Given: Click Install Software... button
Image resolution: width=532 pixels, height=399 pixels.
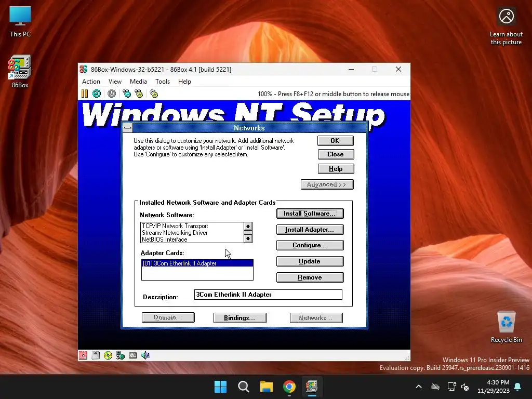Looking at the screenshot, I should point(310,214).
